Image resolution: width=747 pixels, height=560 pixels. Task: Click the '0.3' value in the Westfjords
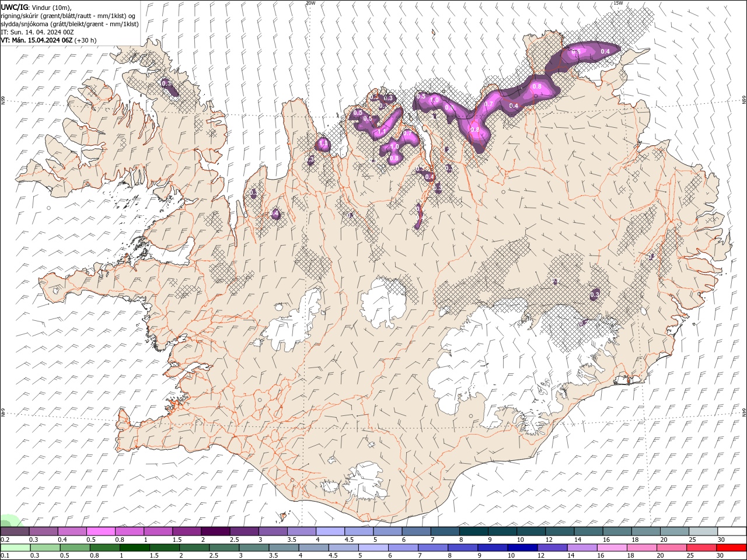pos(167,83)
